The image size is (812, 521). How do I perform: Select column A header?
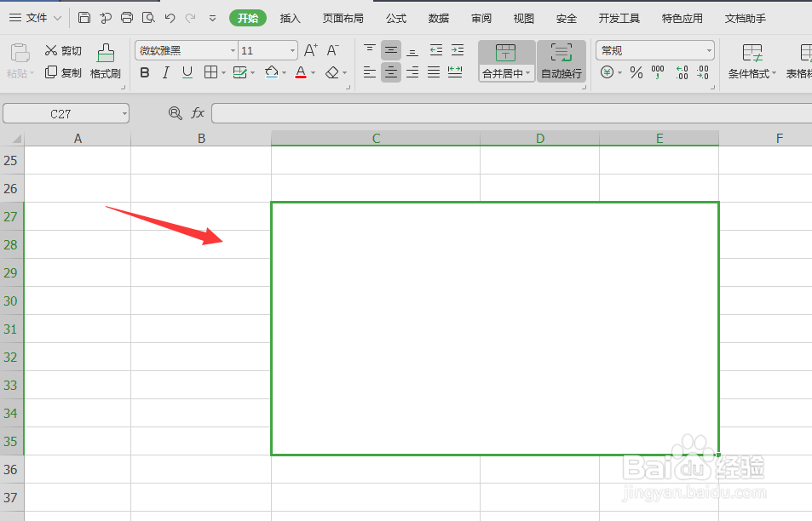point(78,138)
